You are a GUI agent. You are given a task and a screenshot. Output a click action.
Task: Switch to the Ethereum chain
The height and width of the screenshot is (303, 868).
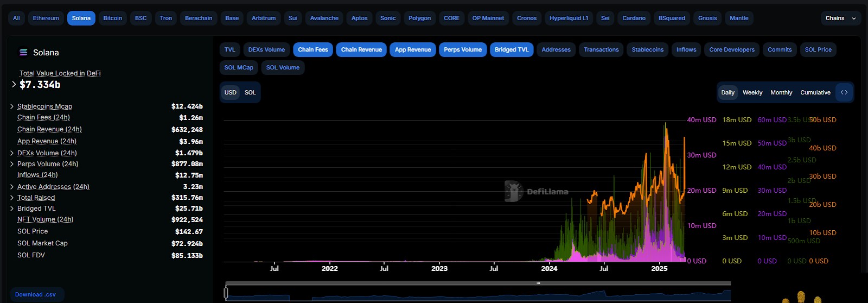click(46, 18)
